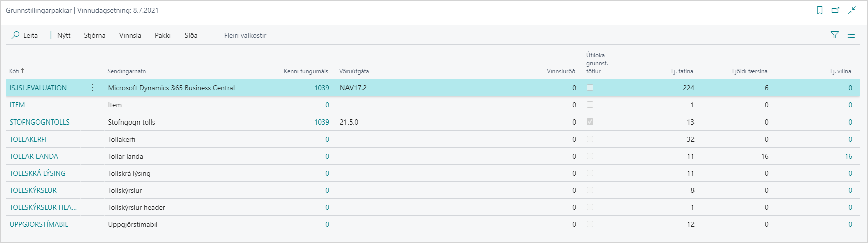Bookmark this page with the bookmark icon

coord(820,10)
